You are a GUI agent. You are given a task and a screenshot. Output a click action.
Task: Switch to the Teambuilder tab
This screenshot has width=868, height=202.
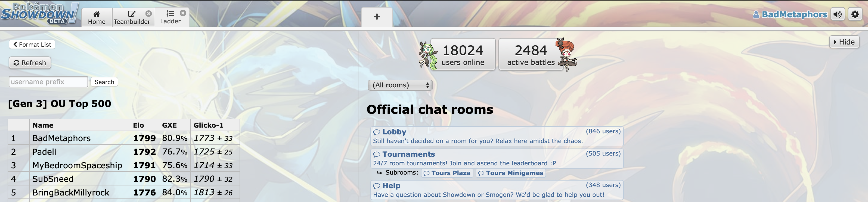[132, 17]
